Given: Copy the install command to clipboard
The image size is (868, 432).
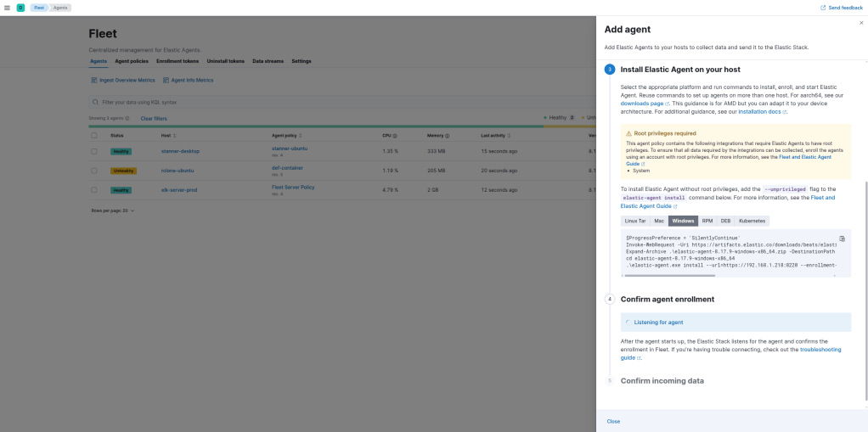Looking at the screenshot, I should [842, 238].
